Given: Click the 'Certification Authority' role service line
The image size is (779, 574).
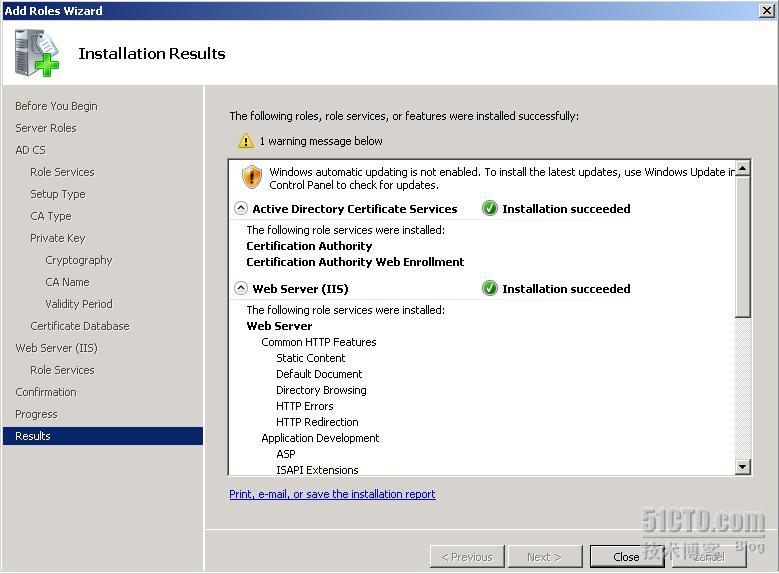Looking at the screenshot, I should (309, 246).
